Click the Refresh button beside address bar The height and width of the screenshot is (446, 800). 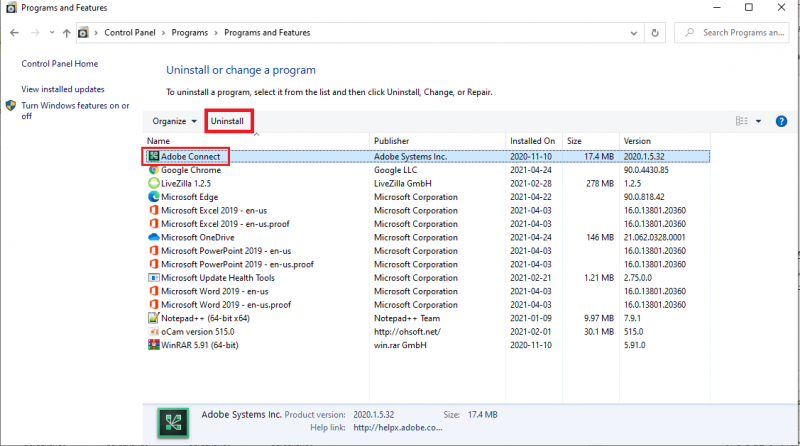pos(655,33)
